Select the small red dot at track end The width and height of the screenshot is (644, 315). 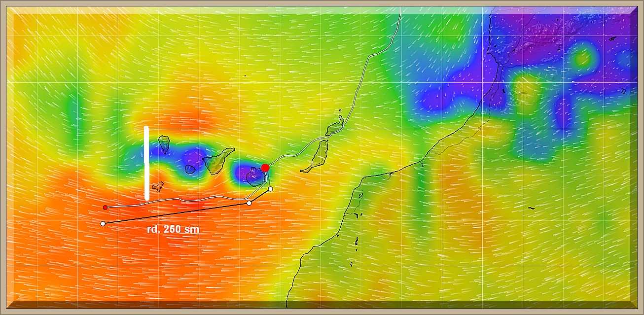coord(105,208)
